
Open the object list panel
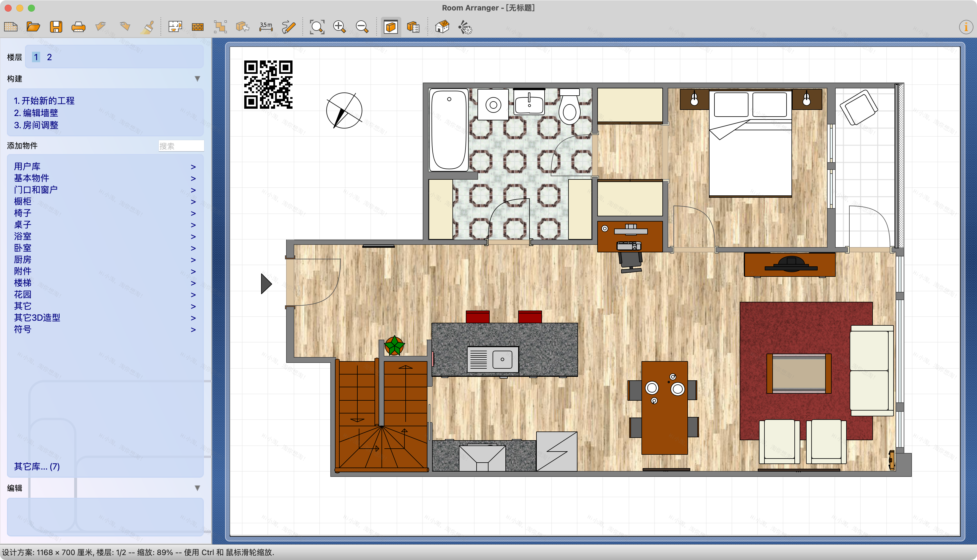(x=413, y=26)
